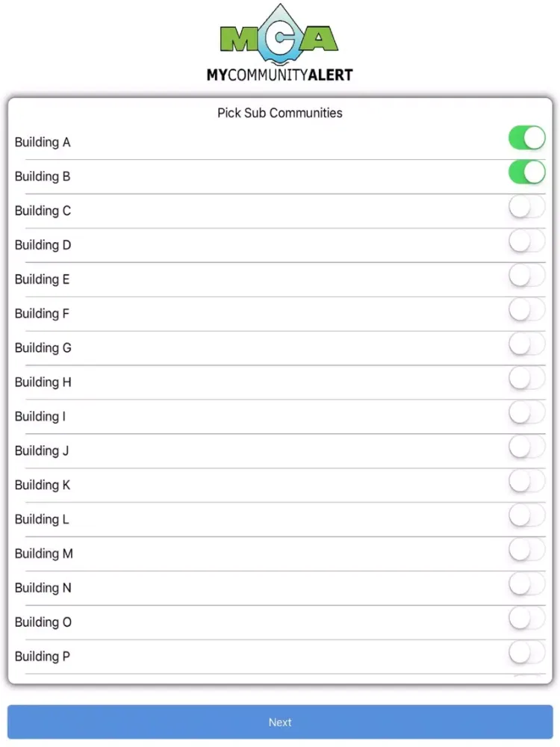Toggle on Building D

526,241
